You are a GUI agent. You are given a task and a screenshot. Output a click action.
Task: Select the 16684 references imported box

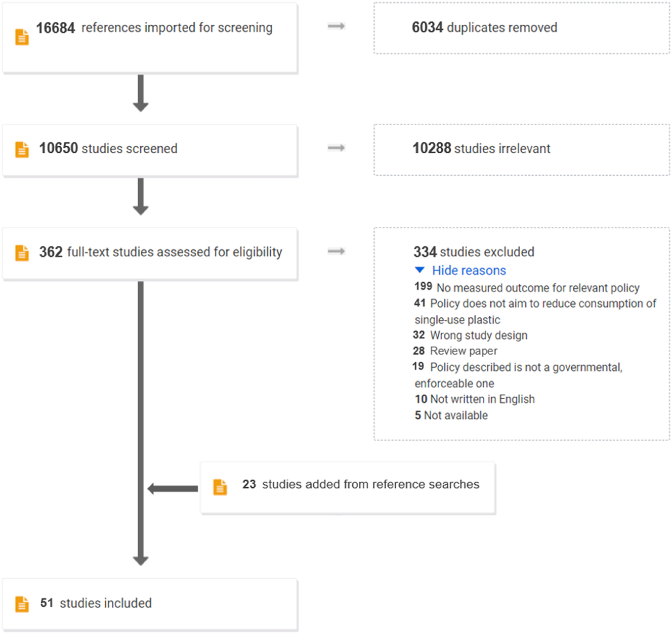click(150, 38)
